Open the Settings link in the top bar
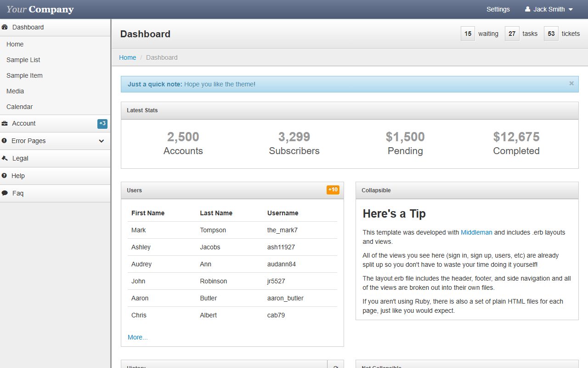Screen dimensions: 588x368 pos(498,9)
